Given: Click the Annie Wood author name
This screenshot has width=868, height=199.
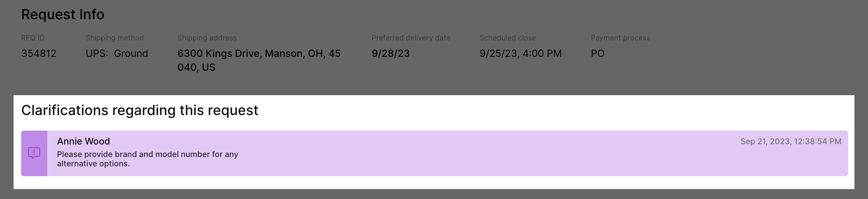Looking at the screenshot, I should point(83,141).
